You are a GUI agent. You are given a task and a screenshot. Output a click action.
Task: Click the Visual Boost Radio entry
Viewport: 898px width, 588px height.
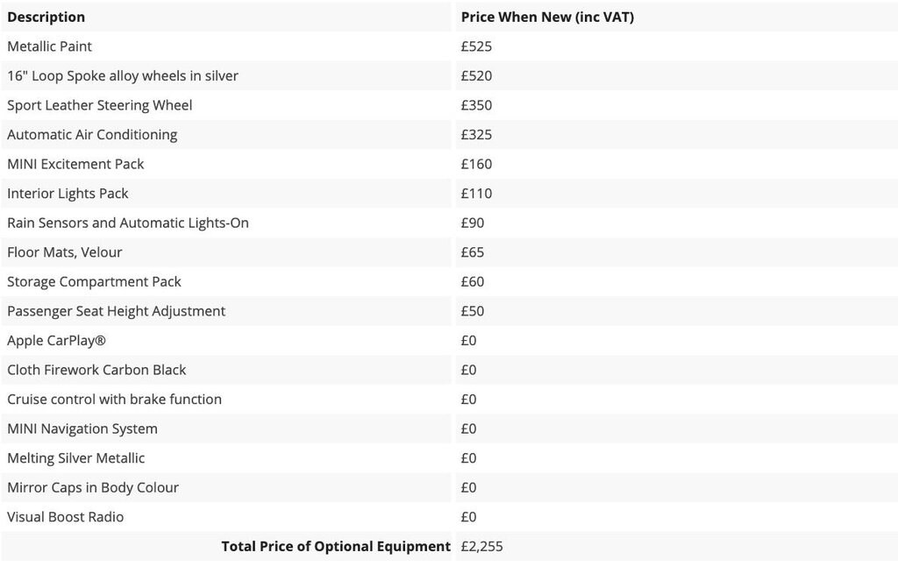[x=66, y=517]
